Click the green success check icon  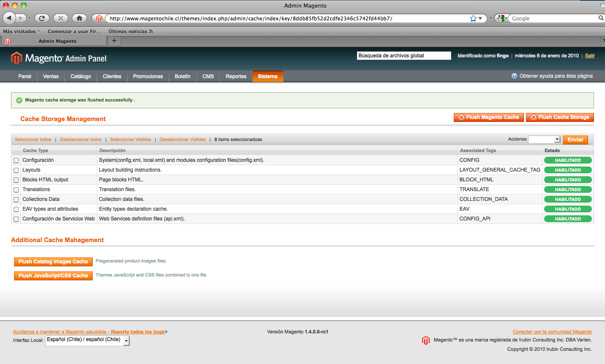[19, 100]
